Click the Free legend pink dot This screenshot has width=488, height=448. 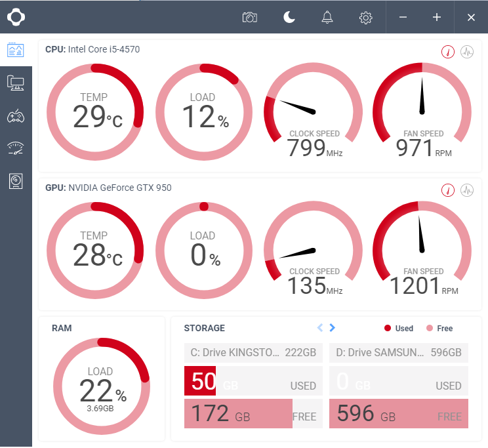(x=430, y=328)
